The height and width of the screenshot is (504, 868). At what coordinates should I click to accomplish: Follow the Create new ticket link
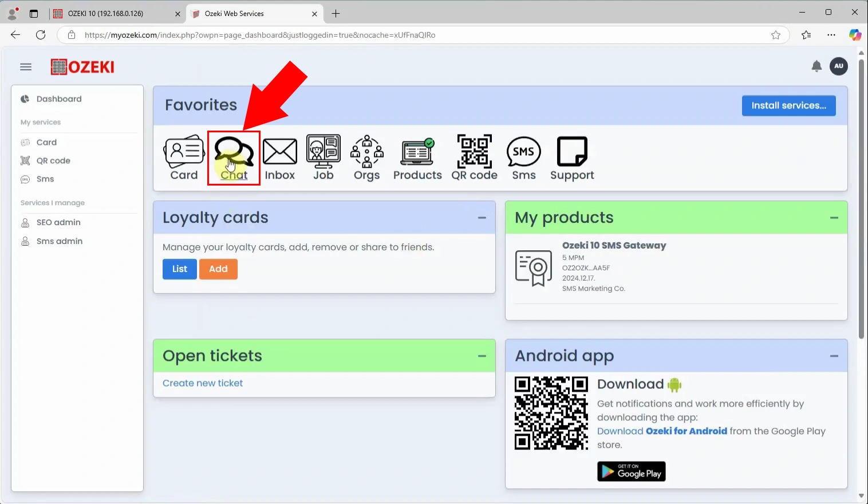tap(203, 383)
